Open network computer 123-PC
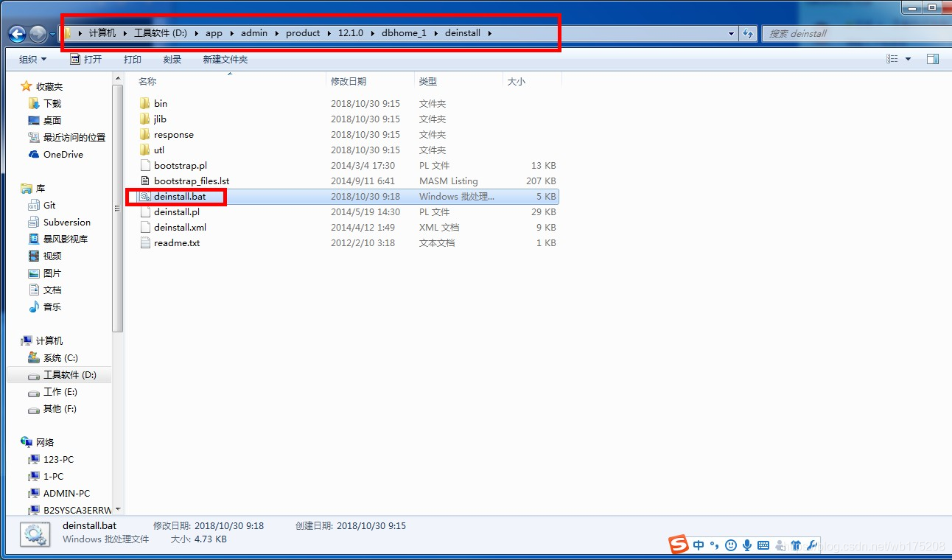 pos(58,459)
